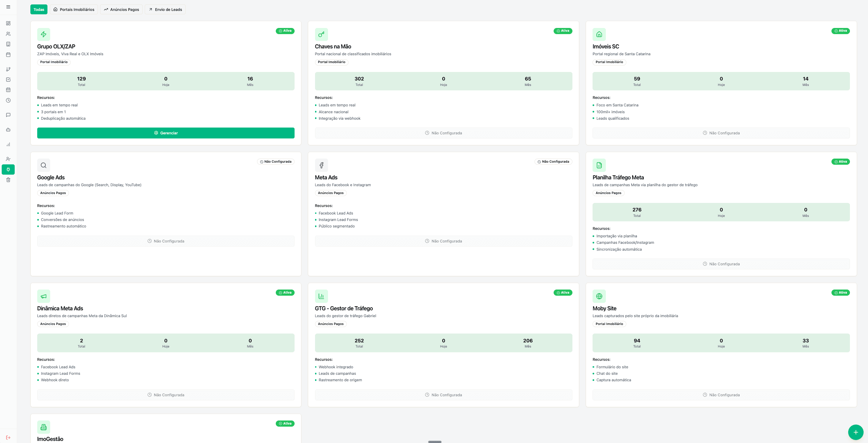This screenshot has height=443, width=868.
Task: Click the trash icon in sidebar
Action: [8, 180]
